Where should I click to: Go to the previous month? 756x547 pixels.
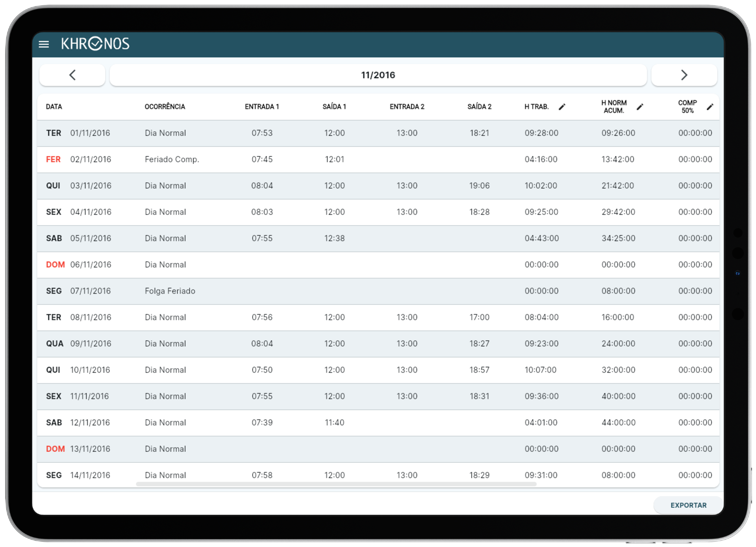[x=72, y=75]
